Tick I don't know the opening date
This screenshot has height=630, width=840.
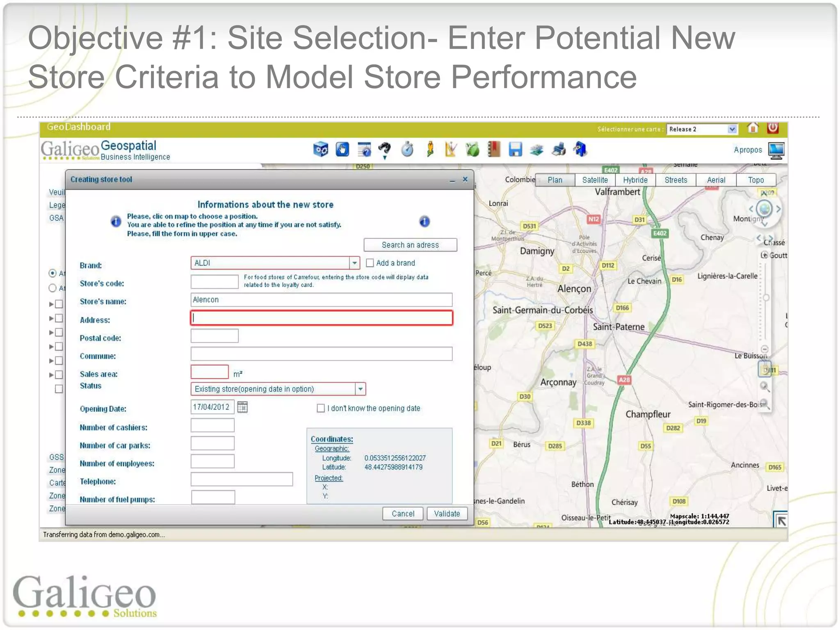[x=321, y=408]
